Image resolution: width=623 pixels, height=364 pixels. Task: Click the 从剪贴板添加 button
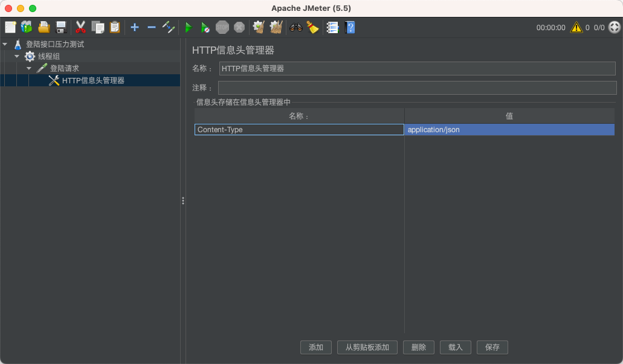coord(368,347)
